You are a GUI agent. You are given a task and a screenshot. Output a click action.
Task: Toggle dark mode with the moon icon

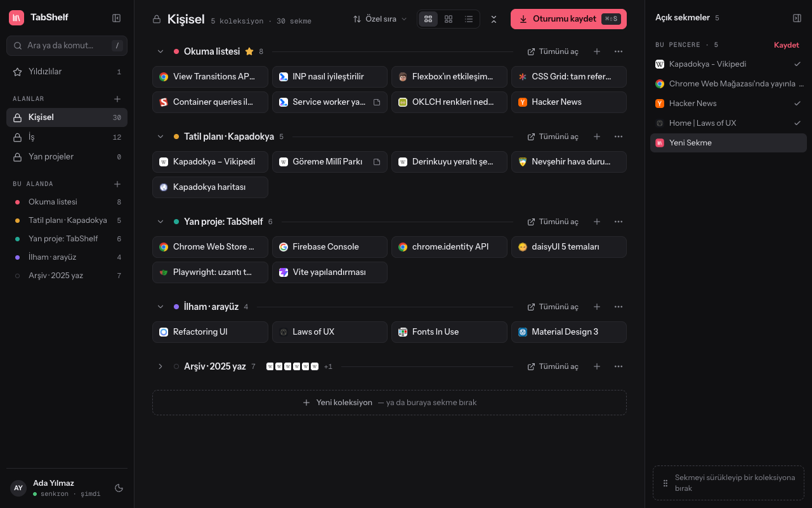119,488
